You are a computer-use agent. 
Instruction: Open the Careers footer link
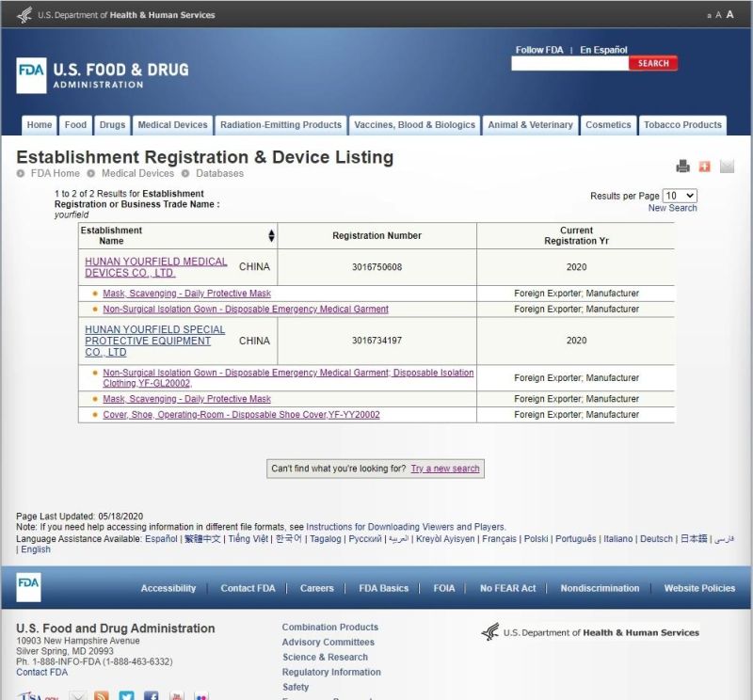click(317, 588)
